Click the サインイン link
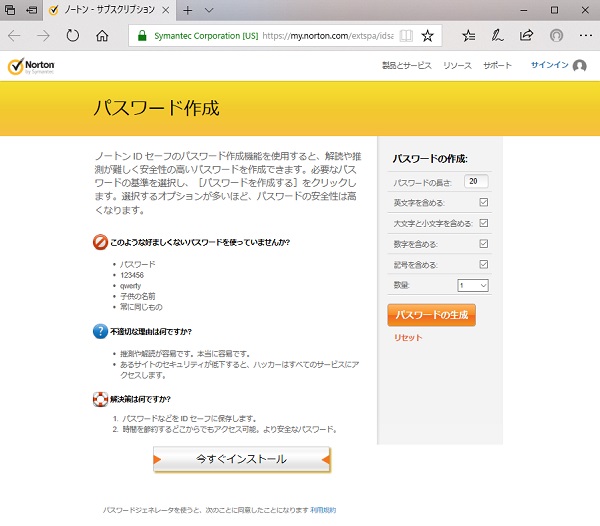Screen dimensions: 600x526 [x=549, y=65]
